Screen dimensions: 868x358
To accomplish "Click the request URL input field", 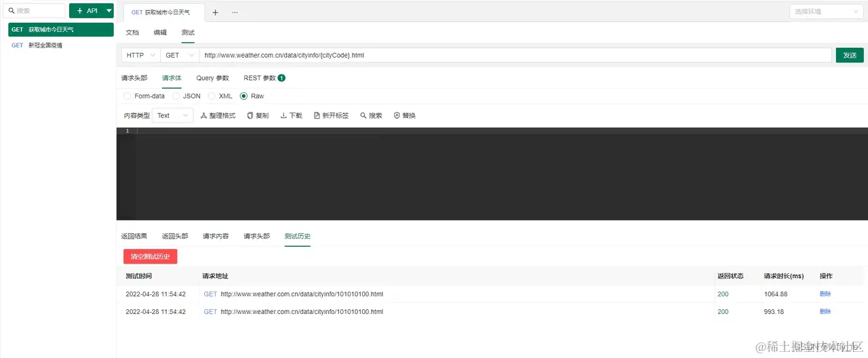I will pos(515,55).
